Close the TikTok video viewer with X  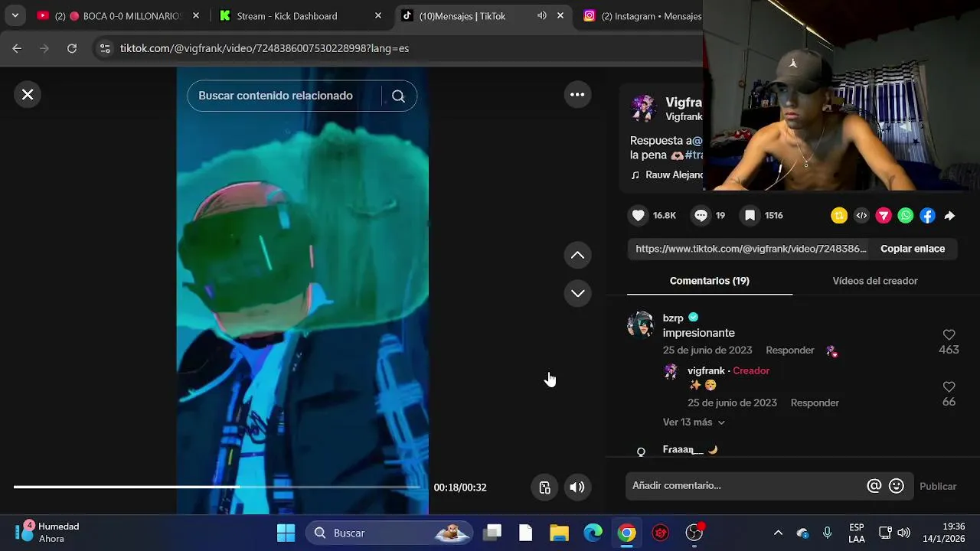tap(28, 94)
